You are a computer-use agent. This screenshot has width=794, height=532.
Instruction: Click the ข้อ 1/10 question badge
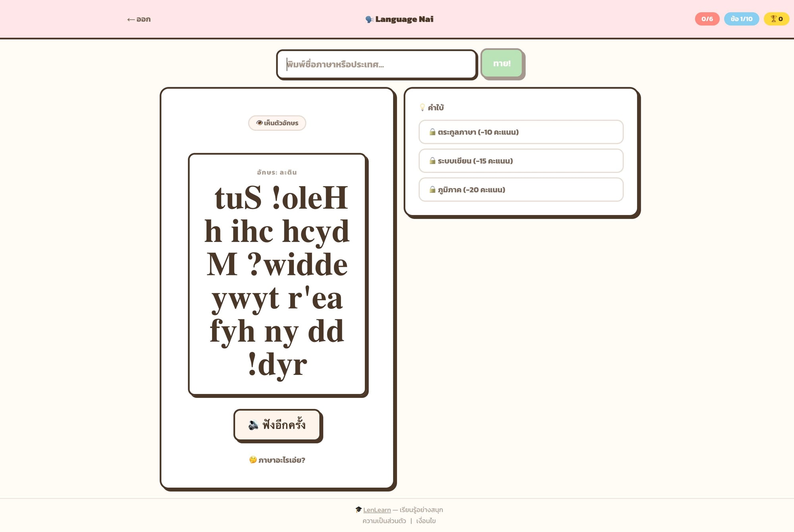click(741, 19)
